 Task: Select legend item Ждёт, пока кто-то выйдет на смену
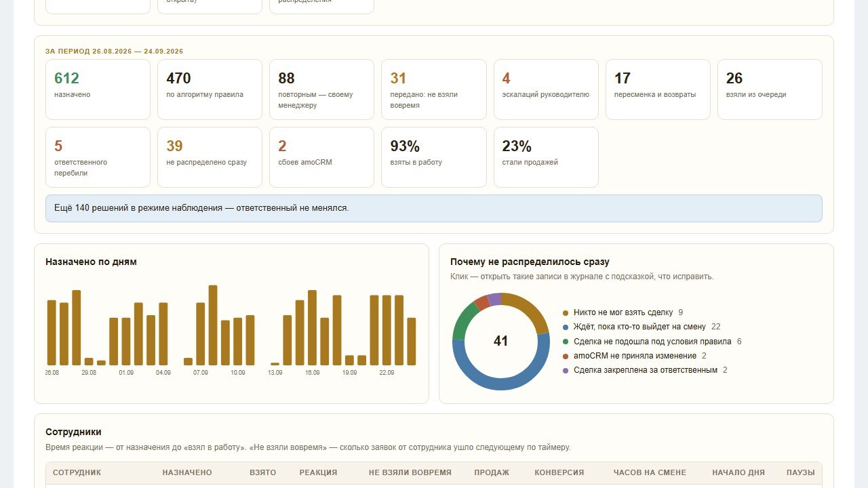[642, 327]
